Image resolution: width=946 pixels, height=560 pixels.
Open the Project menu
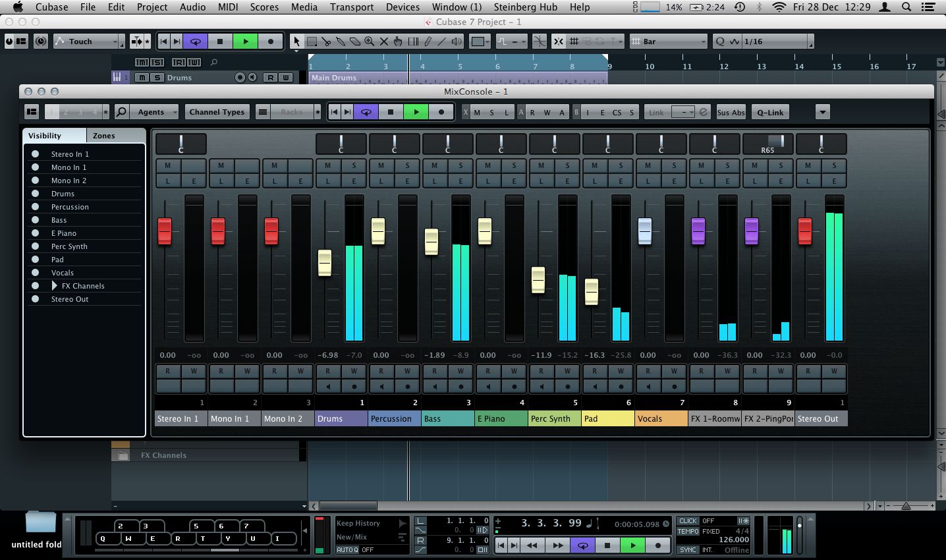coord(152,7)
